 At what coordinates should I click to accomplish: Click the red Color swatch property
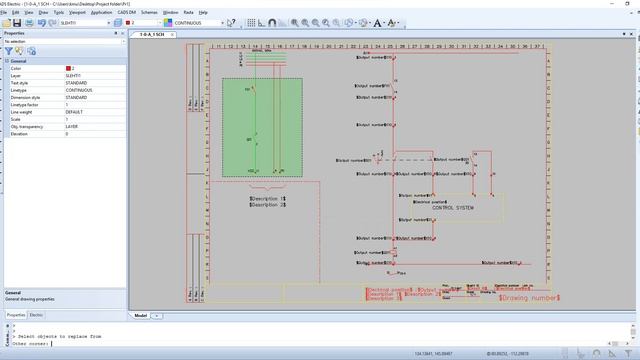coord(68,69)
